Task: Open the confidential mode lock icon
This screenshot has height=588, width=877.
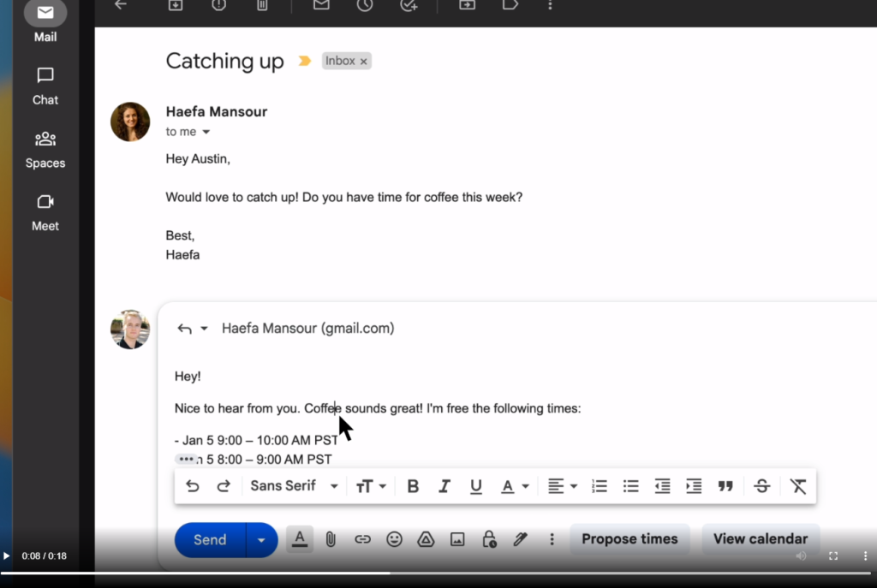Action: pyautogui.click(x=489, y=539)
